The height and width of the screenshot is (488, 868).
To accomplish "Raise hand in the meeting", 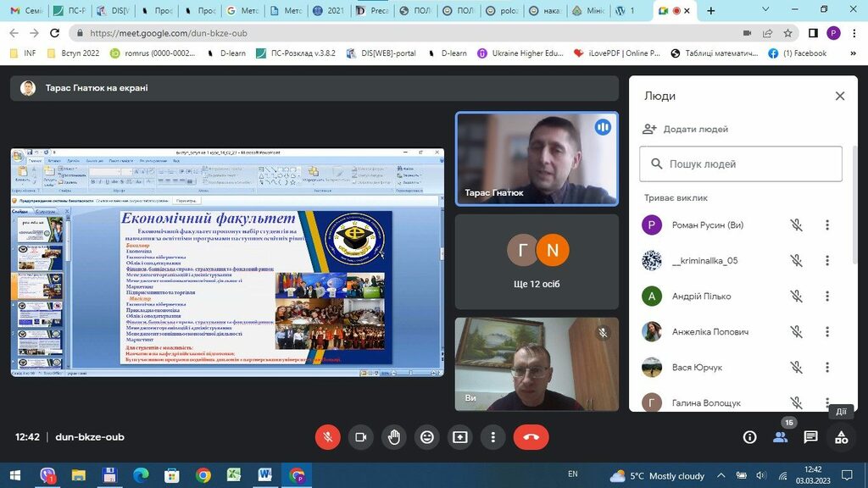I will point(393,437).
